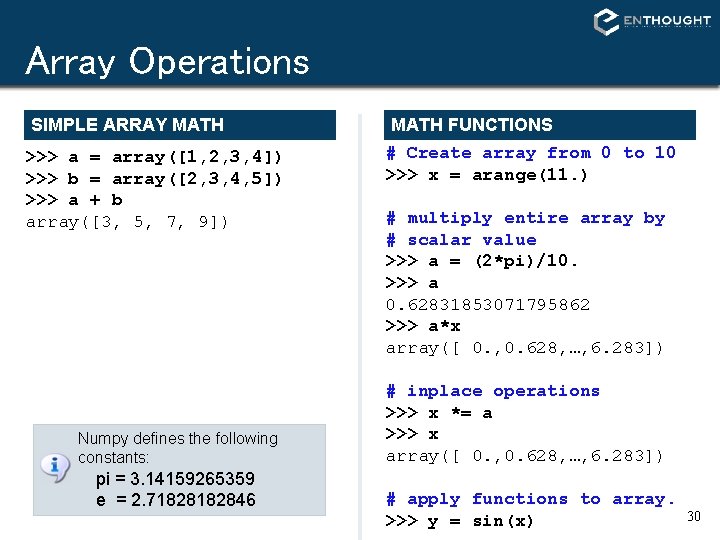720x540 pixels.
Task: Click line 'a = array([1,2,3,4])'
Action: click(153, 157)
